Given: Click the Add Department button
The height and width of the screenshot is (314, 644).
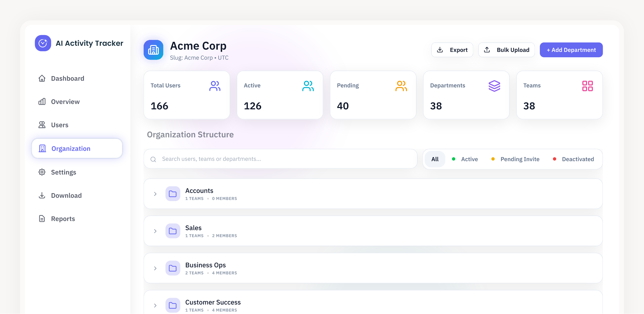Looking at the screenshot, I should click(x=571, y=50).
